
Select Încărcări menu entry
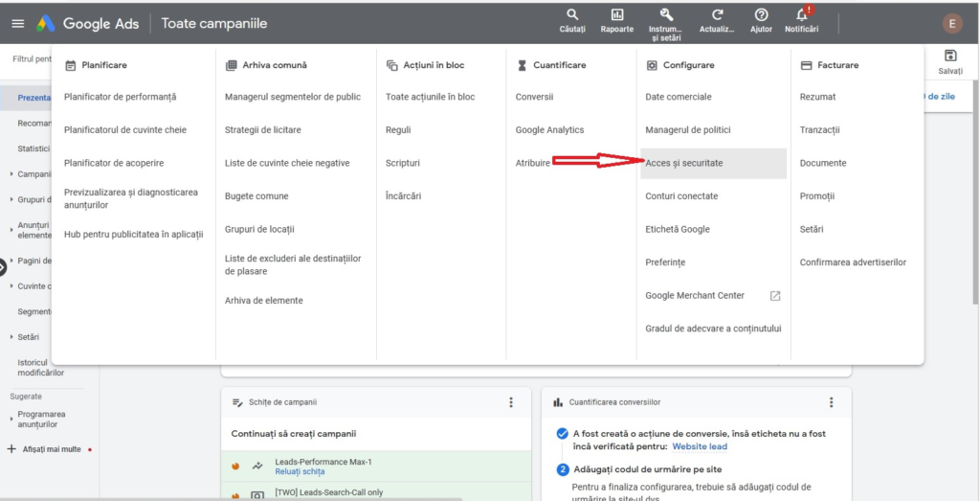[403, 196]
